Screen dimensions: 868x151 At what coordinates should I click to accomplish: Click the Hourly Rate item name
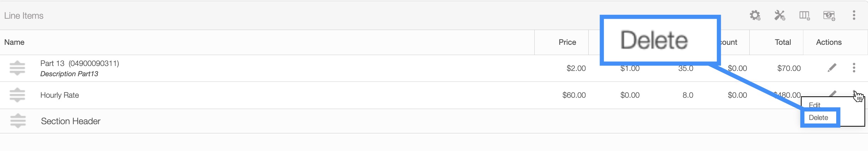click(x=60, y=95)
